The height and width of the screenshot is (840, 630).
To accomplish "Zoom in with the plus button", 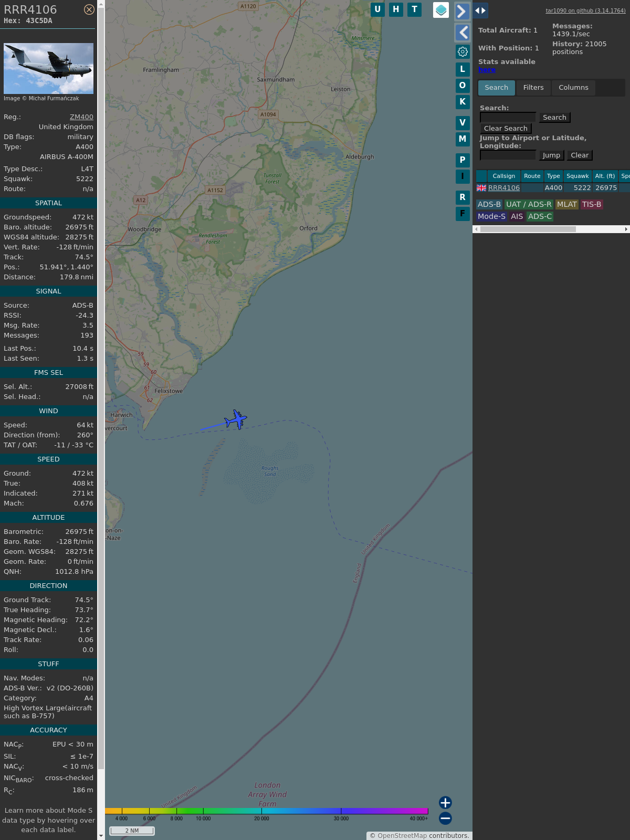I will [x=445, y=803].
